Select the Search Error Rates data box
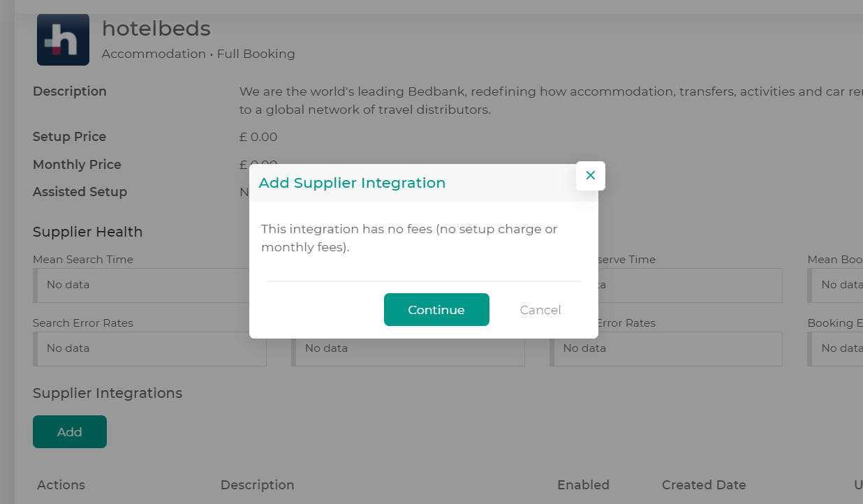The image size is (863, 504). pyautogui.click(x=149, y=348)
